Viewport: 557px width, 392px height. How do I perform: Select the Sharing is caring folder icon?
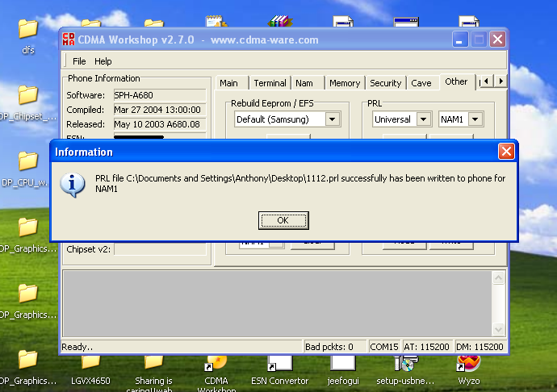(x=154, y=364)
